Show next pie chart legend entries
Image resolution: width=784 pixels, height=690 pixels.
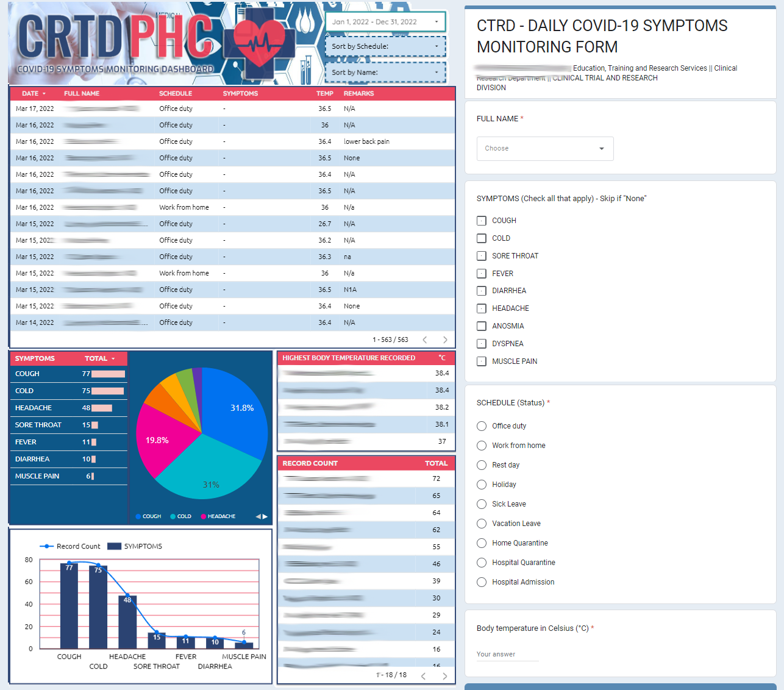click(265, 516)
